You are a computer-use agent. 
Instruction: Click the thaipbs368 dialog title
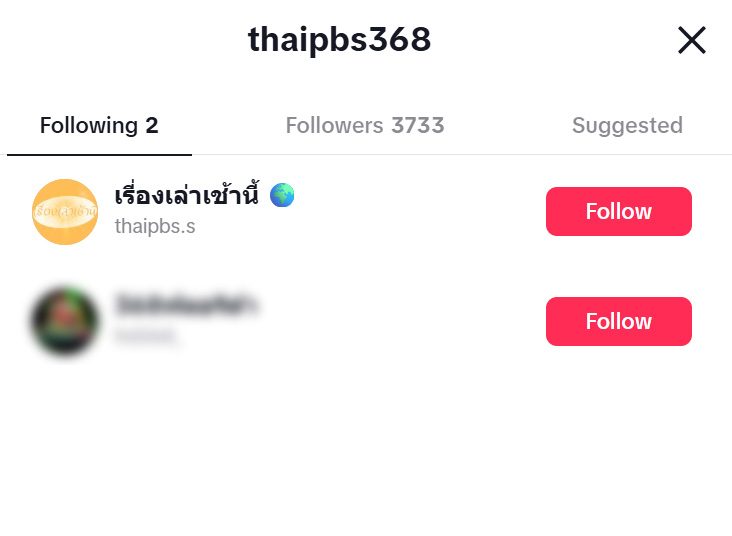pos(339,39)
